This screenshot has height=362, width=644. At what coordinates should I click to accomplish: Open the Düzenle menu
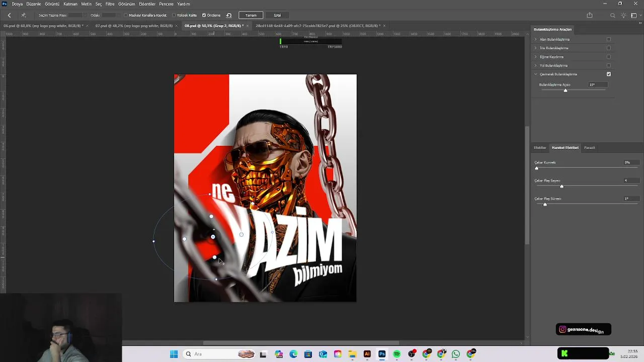(34, 4)
